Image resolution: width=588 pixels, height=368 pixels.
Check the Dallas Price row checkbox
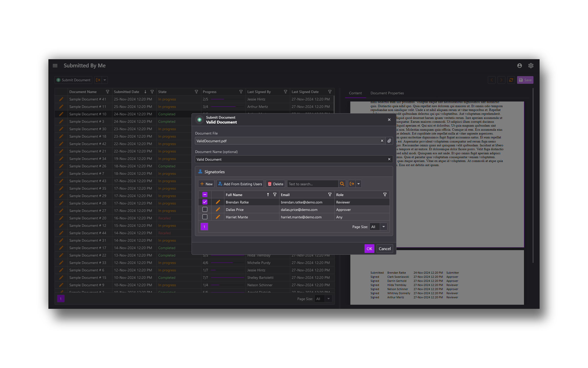coord(205,209)
